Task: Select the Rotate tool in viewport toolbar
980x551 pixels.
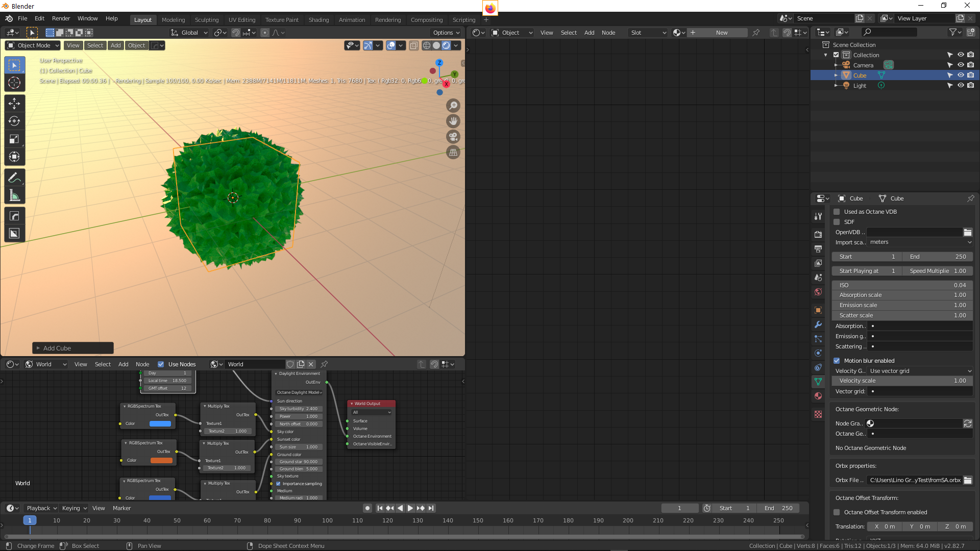Action: pyautogui.click(x=14, y=121)
